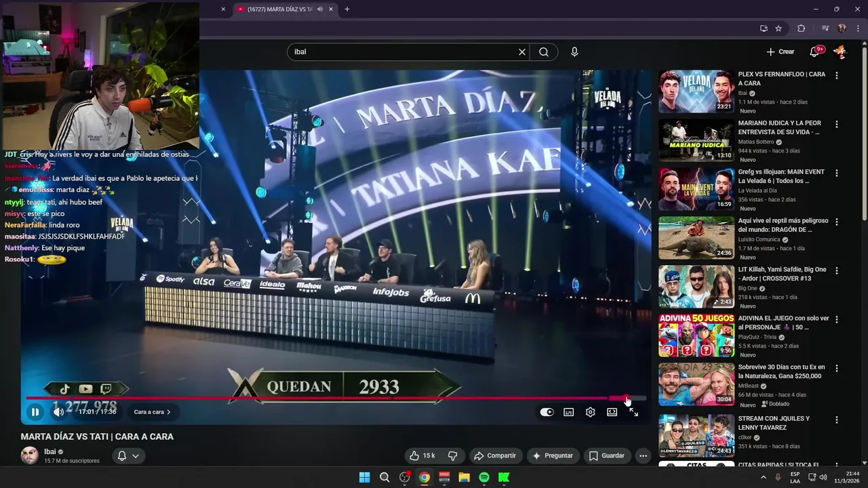Mute the video with the volume icon
Viewport: 868px width, 488px height.
(x=59, y=411)
